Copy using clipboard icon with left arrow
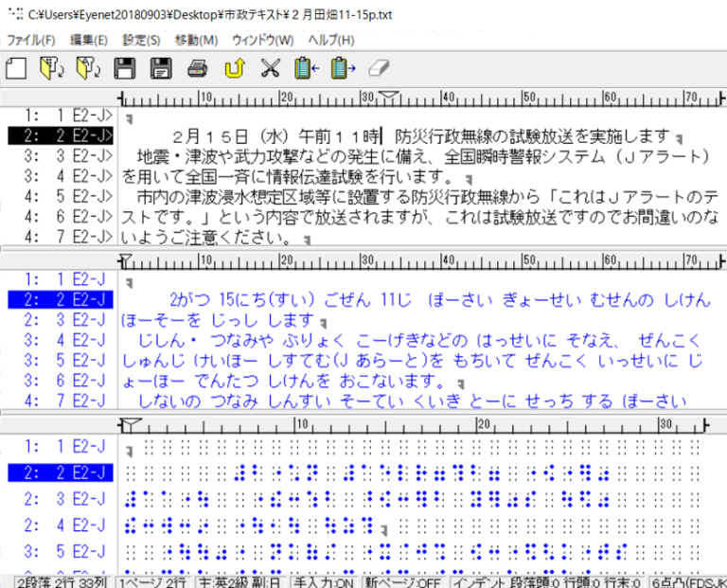 [x=307, y=68]
